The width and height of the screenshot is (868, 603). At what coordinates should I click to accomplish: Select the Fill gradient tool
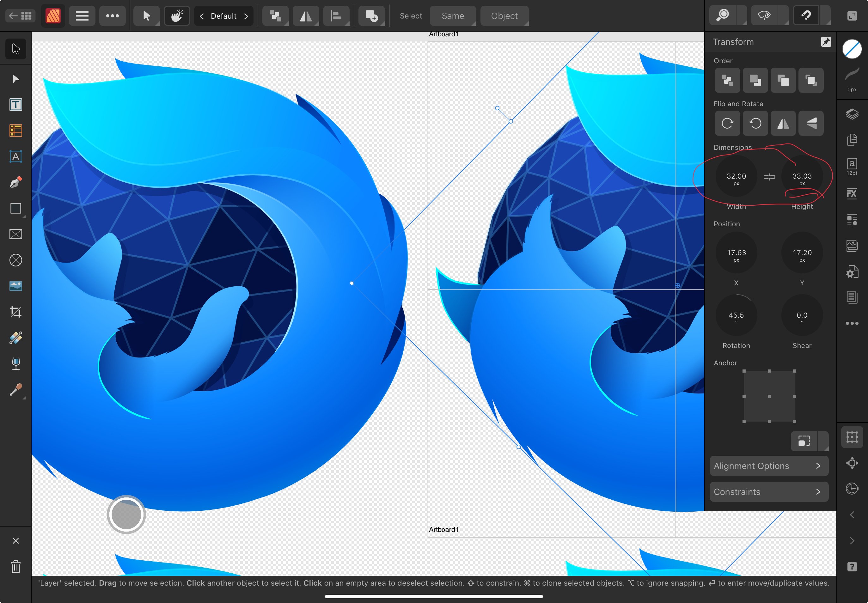pyautogui.click(x=15, y=338)
